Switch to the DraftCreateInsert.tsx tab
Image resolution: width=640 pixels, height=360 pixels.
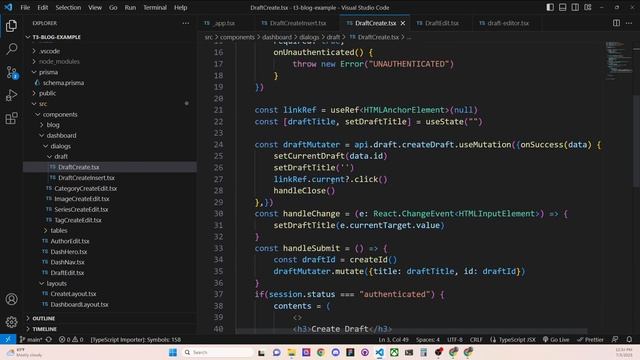click(298, 23)
